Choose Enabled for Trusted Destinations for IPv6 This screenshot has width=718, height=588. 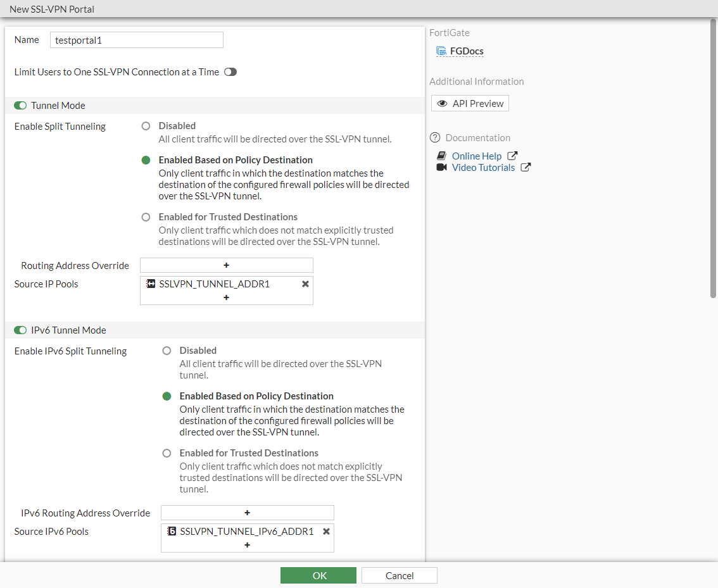point(167,453)
